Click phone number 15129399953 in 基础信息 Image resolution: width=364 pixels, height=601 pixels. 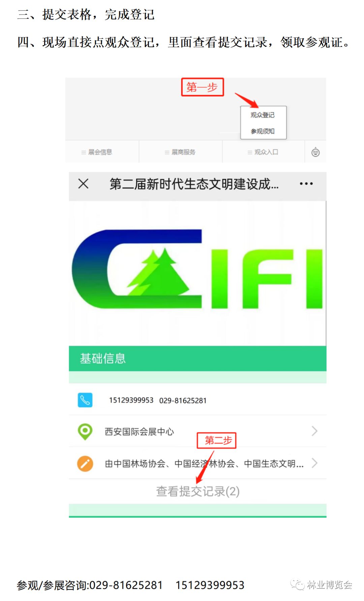[x=131, y=400]
